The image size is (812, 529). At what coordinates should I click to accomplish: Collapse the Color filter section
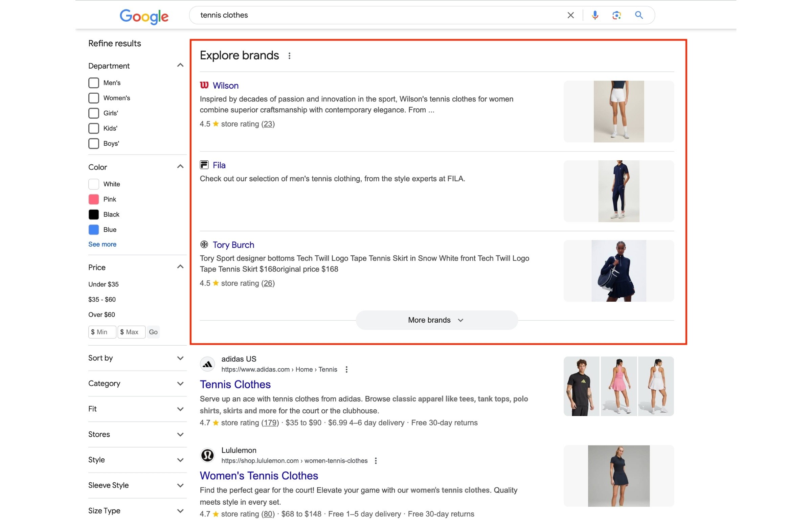180,166
